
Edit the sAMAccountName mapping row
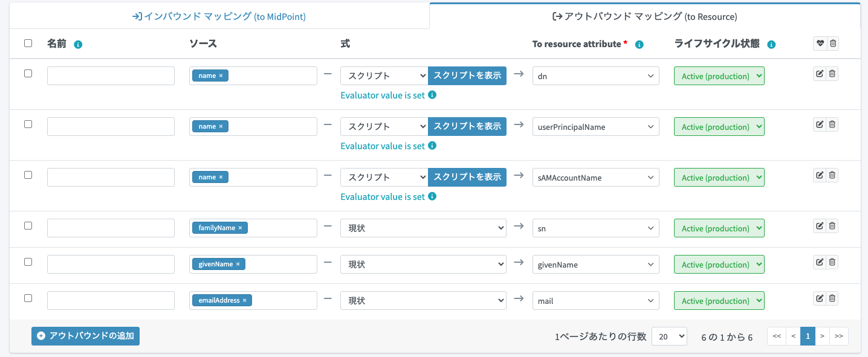[820, 175]
